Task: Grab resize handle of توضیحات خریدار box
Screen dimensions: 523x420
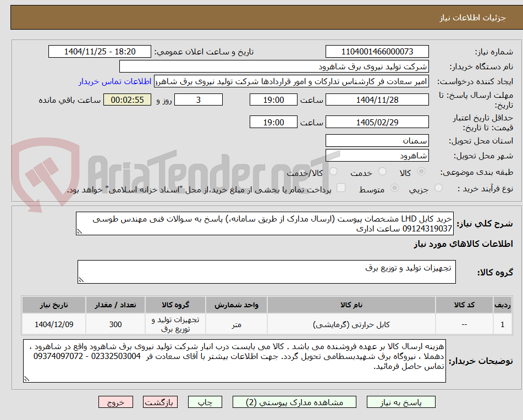Action: (x=26, y=379)
